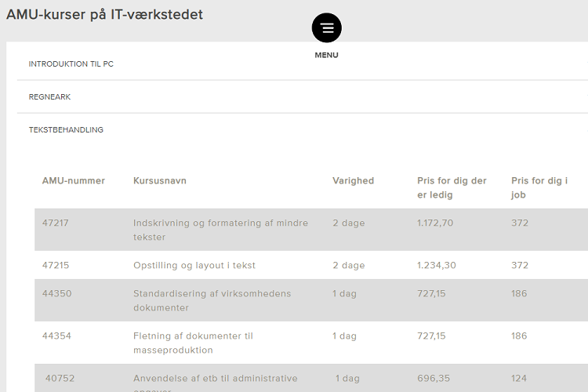
Task: Collapse the Tekstbehandling section
Action: tap(66, 130)
